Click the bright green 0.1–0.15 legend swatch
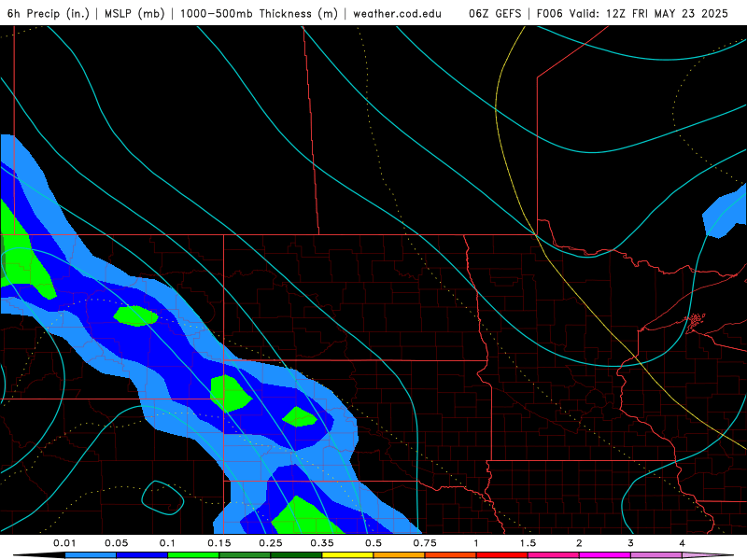This screenshot has height=560, width=747. coord(193,555)
